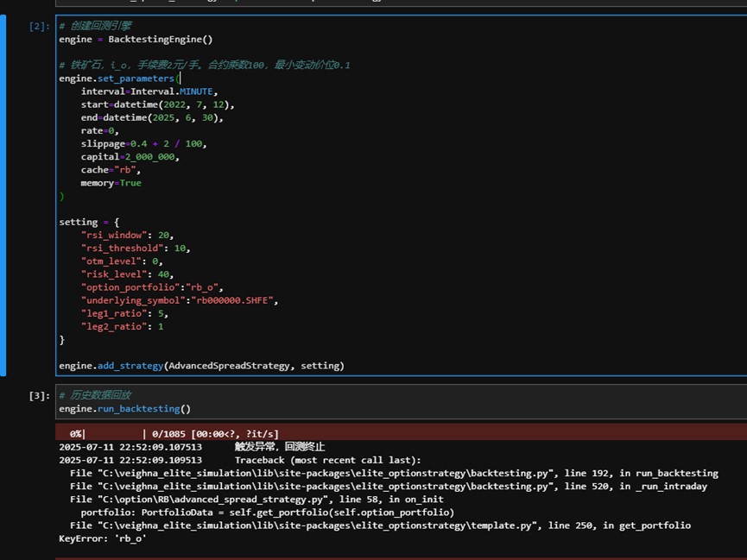
Task: Click the 22:52:09.107513 log output line
Action: 192,447
